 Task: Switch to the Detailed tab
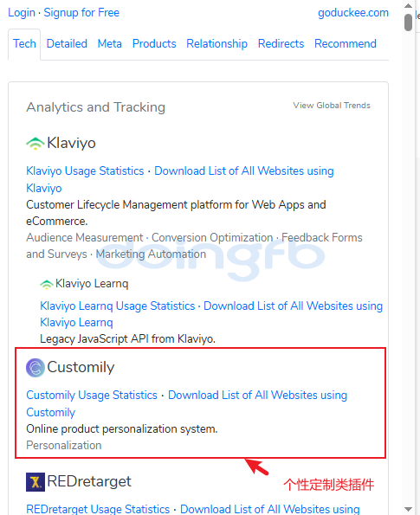[x=67, y=43]
